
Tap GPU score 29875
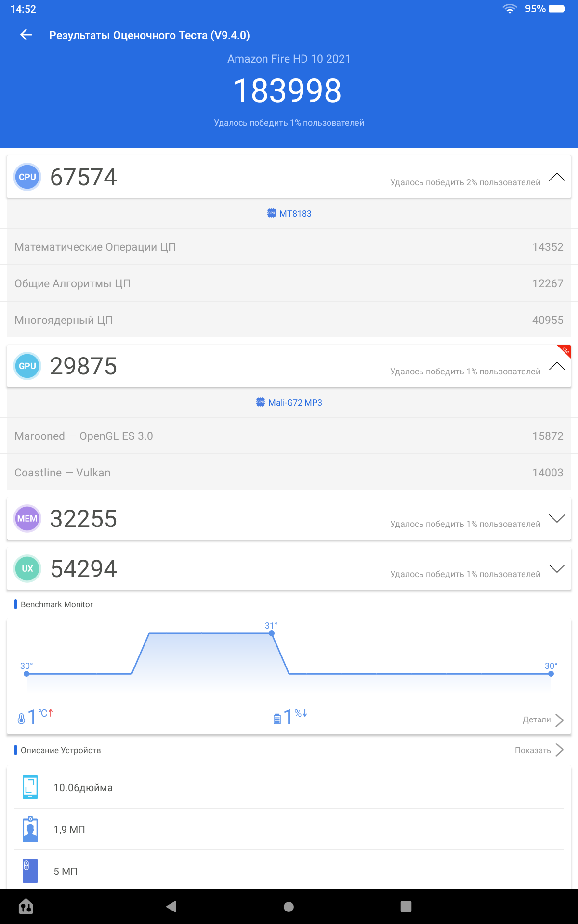(83, 366)
